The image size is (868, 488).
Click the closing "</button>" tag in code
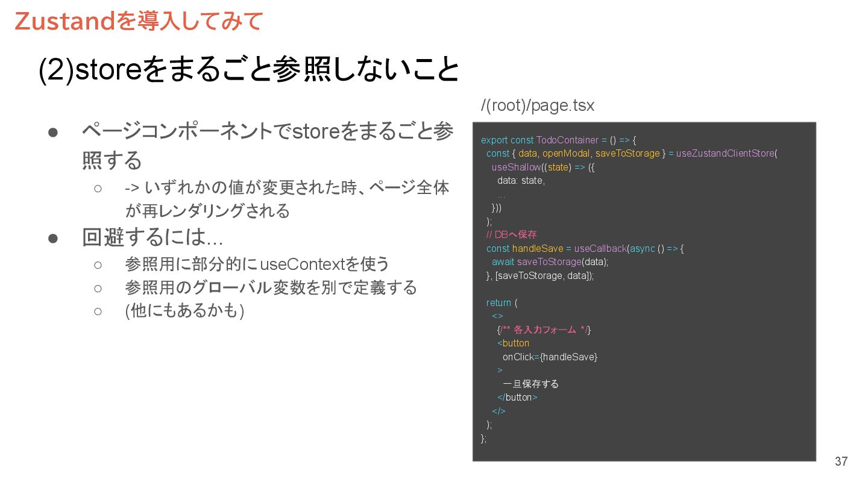(x=517, y=397)
